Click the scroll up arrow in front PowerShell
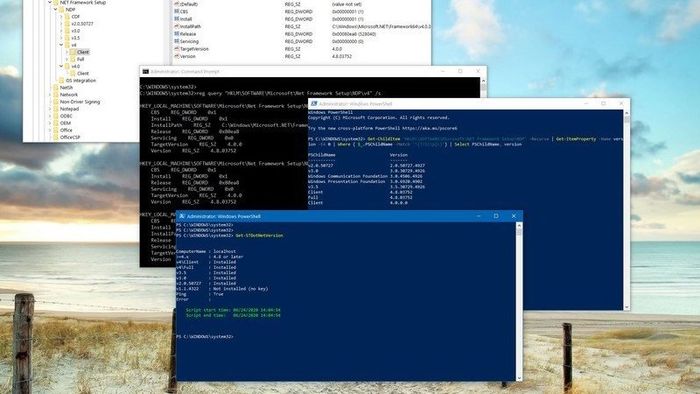The height and width of the screenshot is (394, 700). (x=519, y=226)
